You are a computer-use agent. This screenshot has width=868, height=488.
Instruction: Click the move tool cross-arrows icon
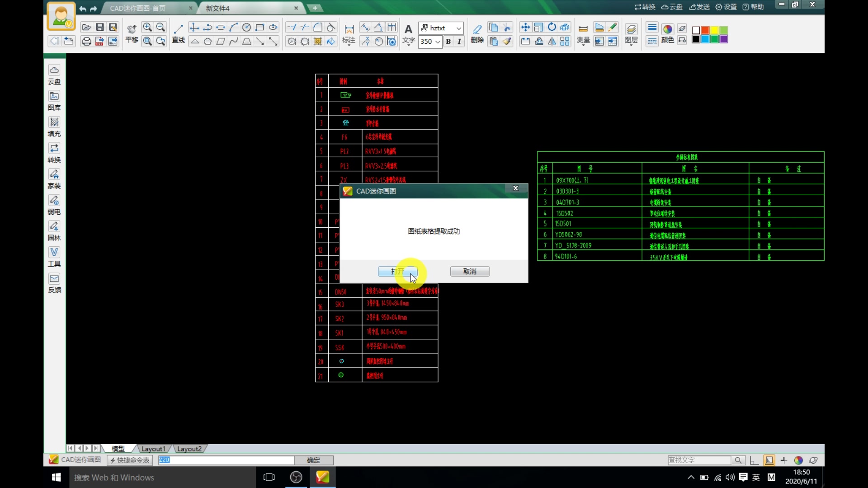pyautogui.click(x=525, y=28)
